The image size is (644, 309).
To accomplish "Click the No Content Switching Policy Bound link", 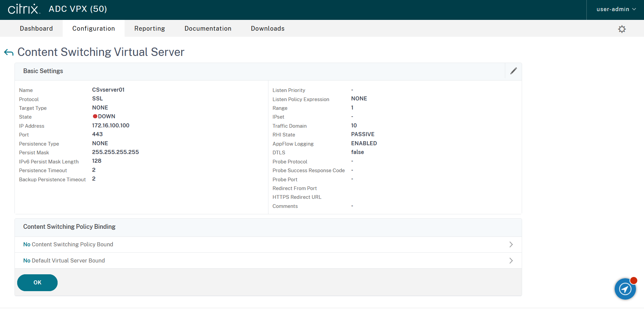I will pyautogui.click(x=68, y=245).
